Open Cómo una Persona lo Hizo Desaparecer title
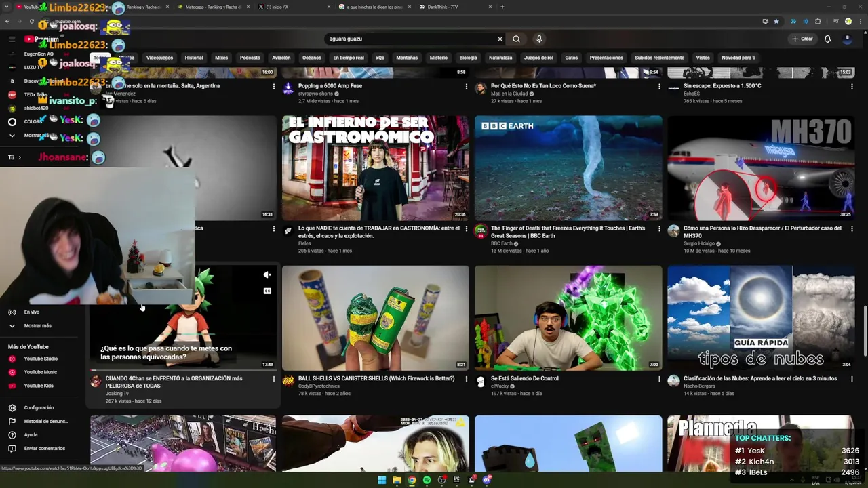The image size is (868, 488). [x=762, y=232]
